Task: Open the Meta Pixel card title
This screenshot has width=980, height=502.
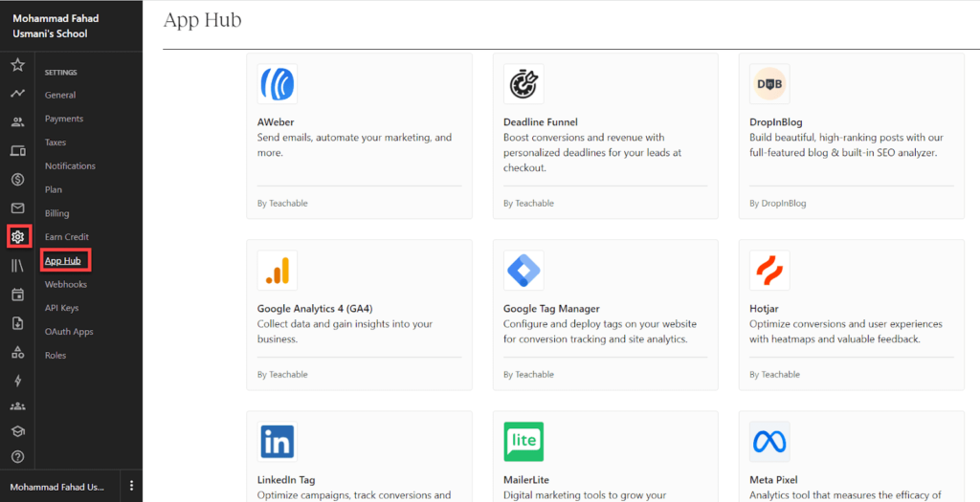Action: click(773, 480)
